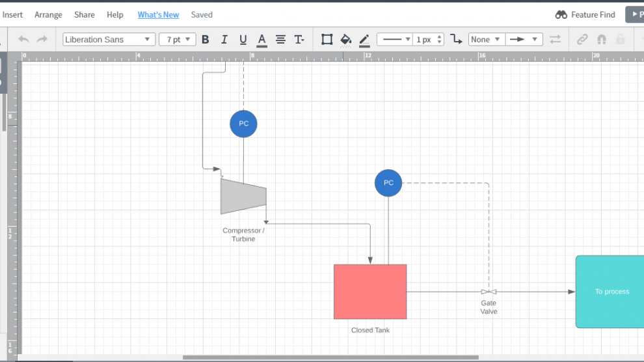The height and width of the screenshot is (362, 644).
Task: Click the lock icon in toolbar
Action: (621, 40)
